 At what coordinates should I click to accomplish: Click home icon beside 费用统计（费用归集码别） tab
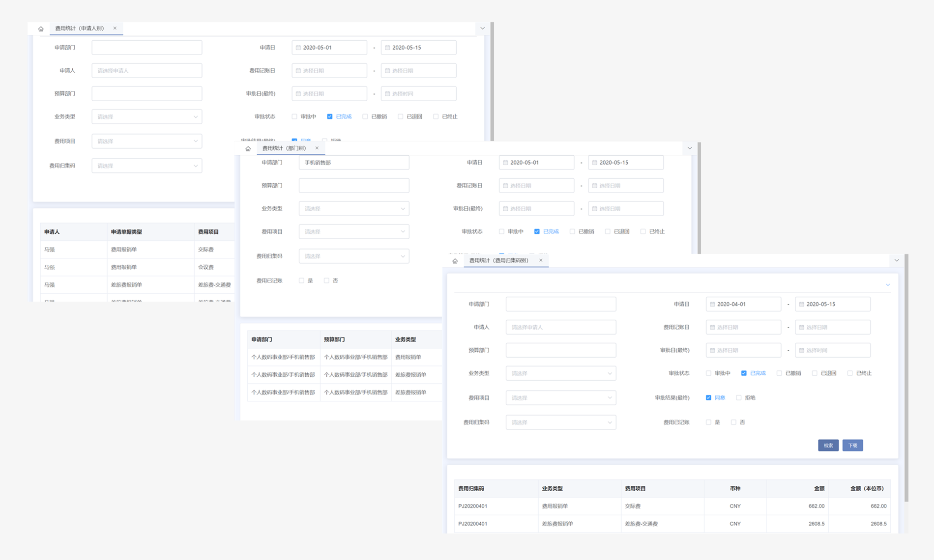point(455,261)
